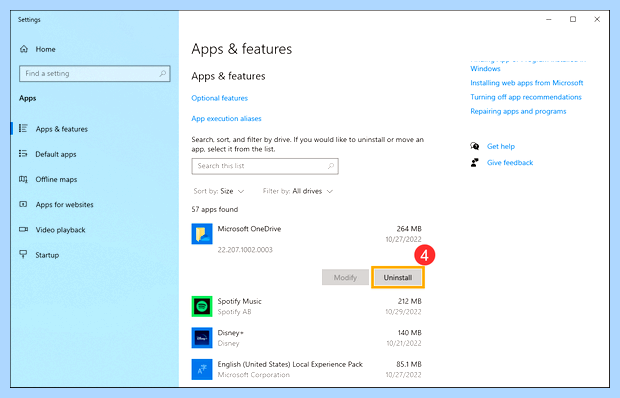Click the 212 MB size value

pyautogui.click(x=410, y=301)
